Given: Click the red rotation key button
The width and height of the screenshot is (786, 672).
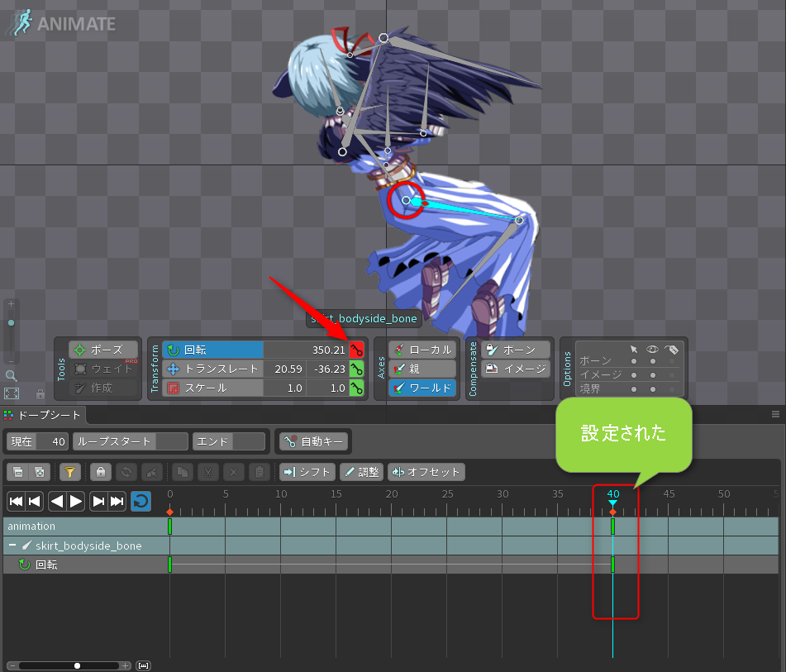Looking at the screenshot, I should click(x=356, y=350).
